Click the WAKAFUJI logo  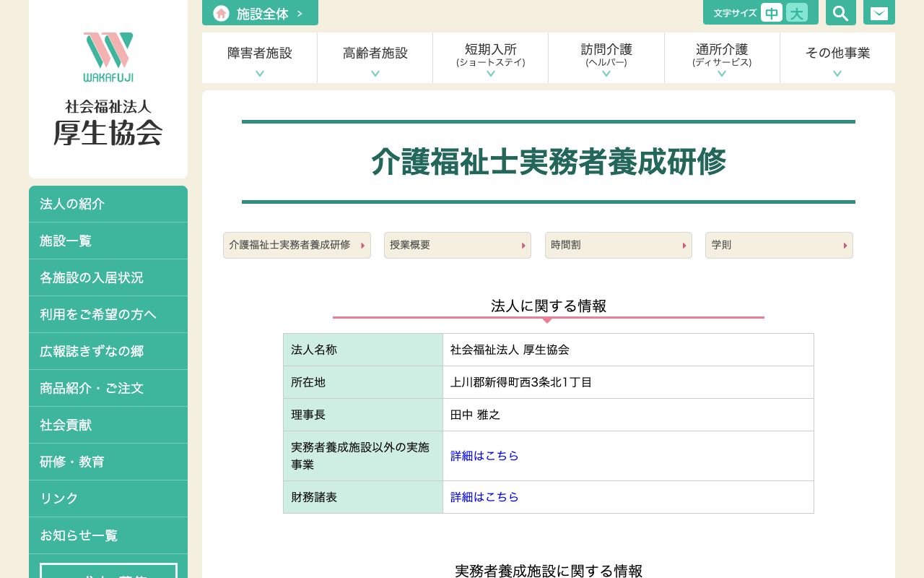pyautogui.click(x=108, y=57)
